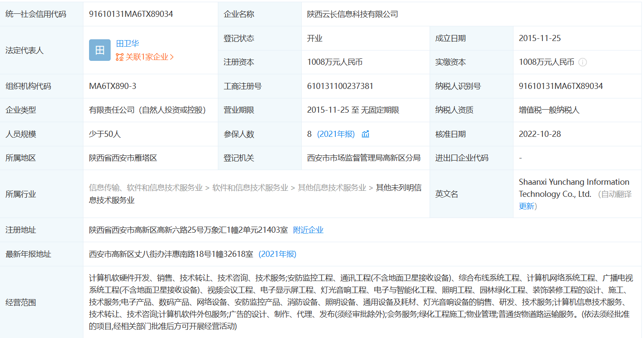Screen dimensions: 644x338
Task: Click the 经营范围 business scope paragraph
Action: tap(361, 301)
